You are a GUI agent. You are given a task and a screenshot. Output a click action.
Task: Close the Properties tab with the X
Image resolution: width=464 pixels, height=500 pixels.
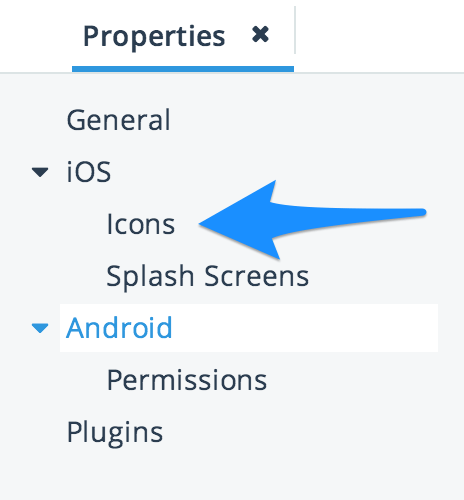coord(260,34)
